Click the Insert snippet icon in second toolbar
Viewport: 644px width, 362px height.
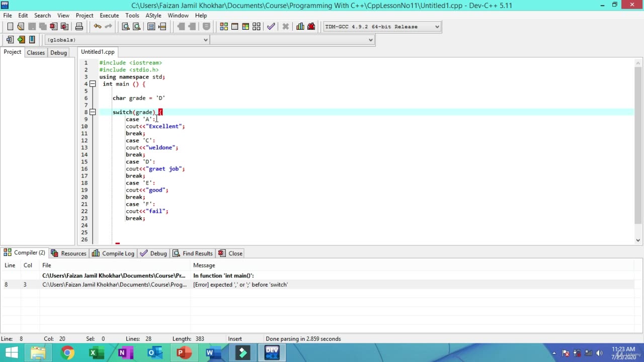pyautogui.click(x=10, y=40)
